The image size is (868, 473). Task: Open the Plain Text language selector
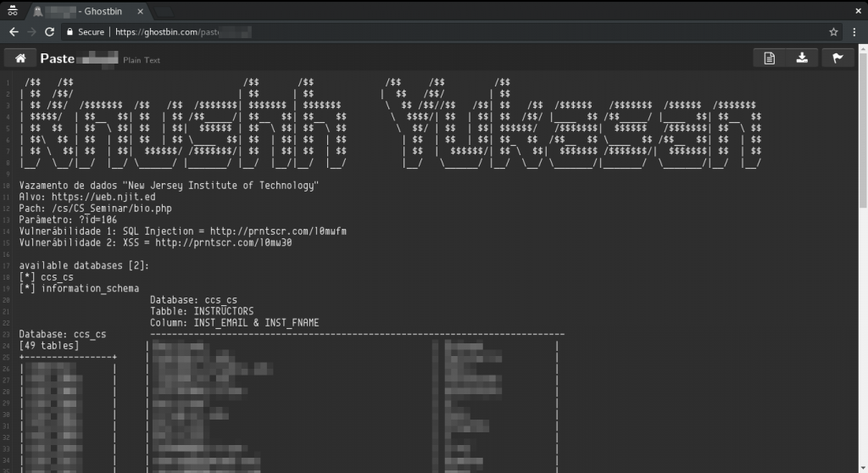pos(142,60)
